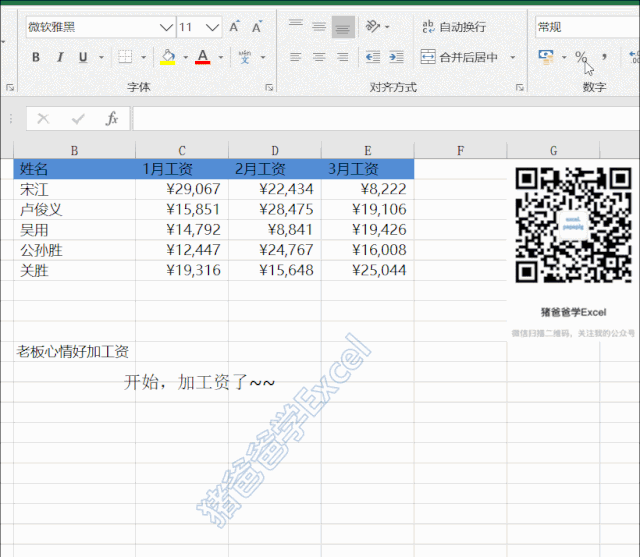Select column C header
This screenshot has width=640, height=557.
click(182, 151)
